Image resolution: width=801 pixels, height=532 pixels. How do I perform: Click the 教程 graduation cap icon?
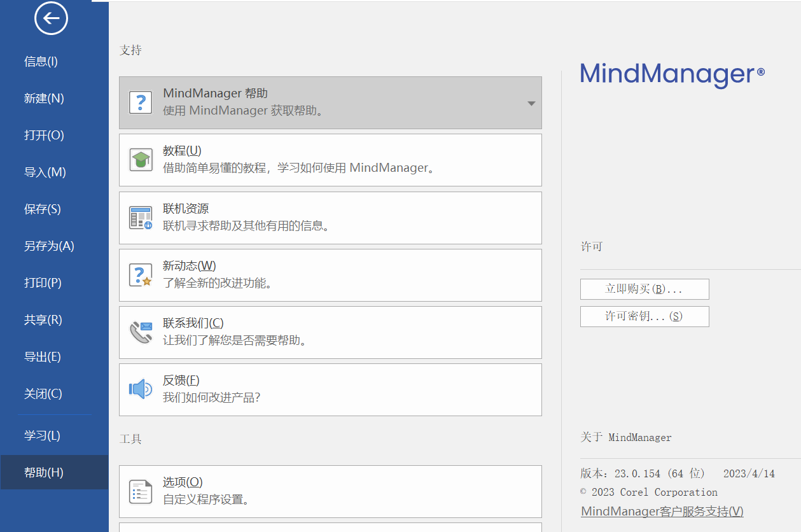click(141, 160)
